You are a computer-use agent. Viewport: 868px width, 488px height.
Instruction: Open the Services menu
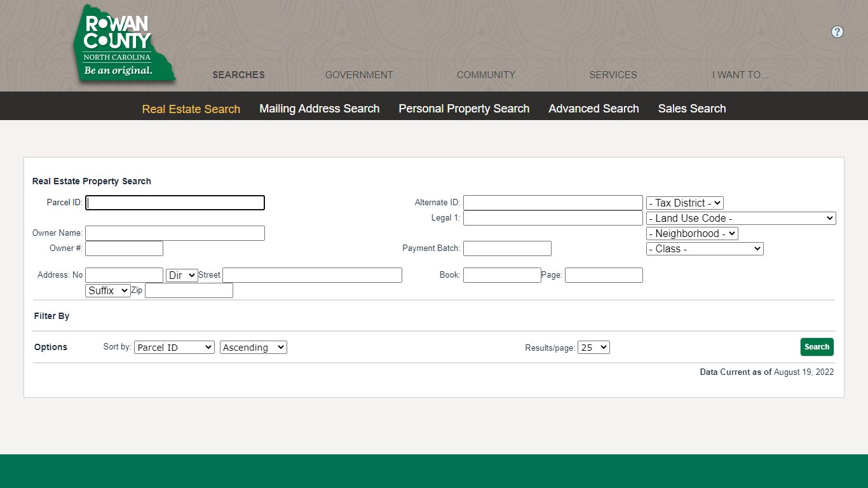pyautogui.click(x=613, y=75)
